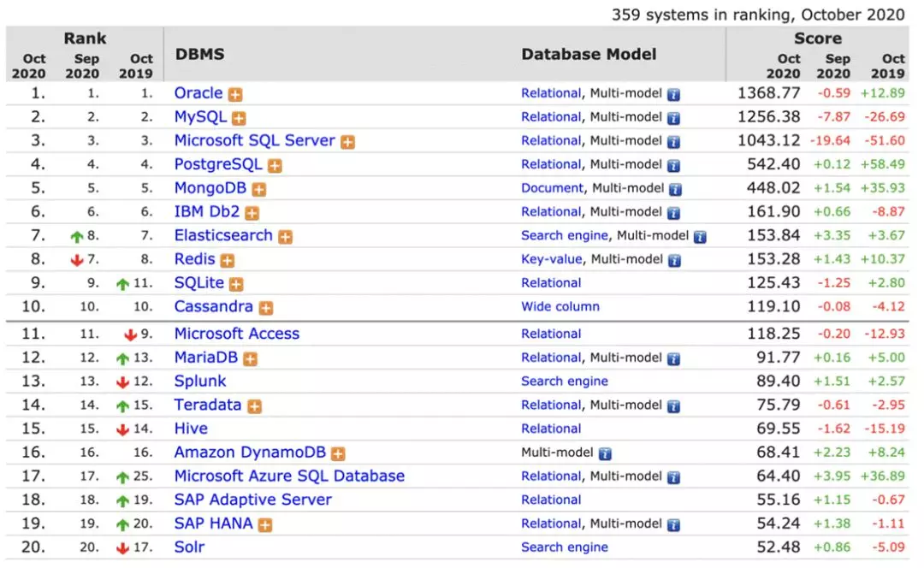This screenshot has height=568, width=924.
Task: Click the orange plus icon next to Cassandra
Action: (x=266, y=308)
